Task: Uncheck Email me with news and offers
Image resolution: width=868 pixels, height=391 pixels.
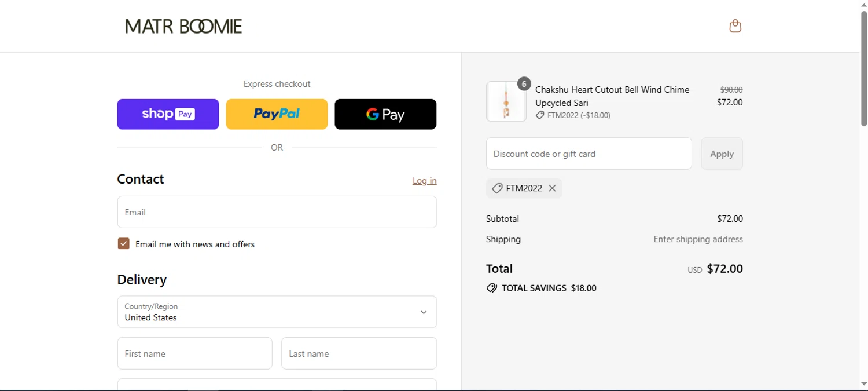Action: [123, 243]
